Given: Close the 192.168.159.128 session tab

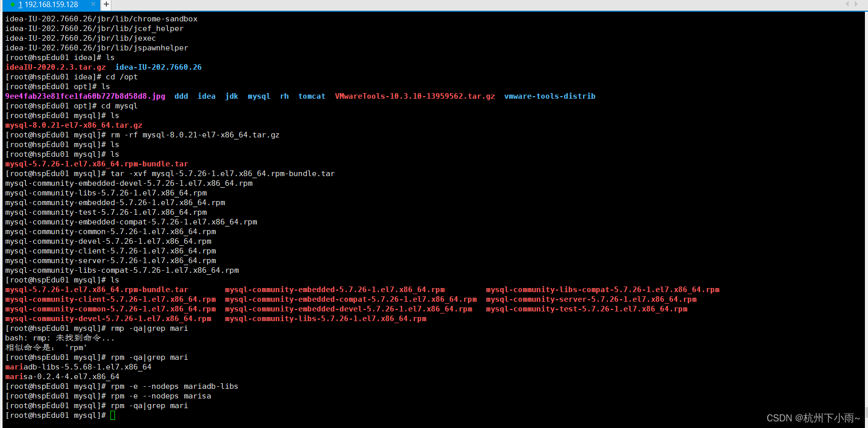Looking at the screenshot, I should [93, 4].
